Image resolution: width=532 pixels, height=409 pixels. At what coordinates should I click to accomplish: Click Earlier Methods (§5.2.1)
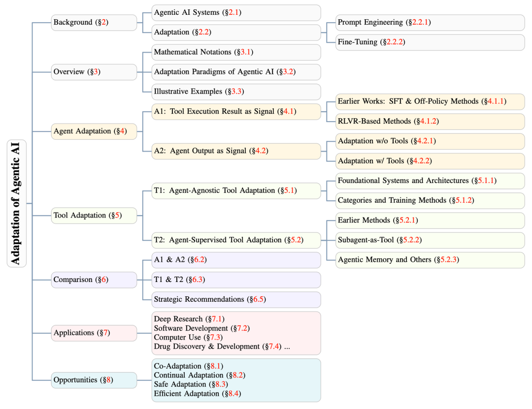(430, 220)
